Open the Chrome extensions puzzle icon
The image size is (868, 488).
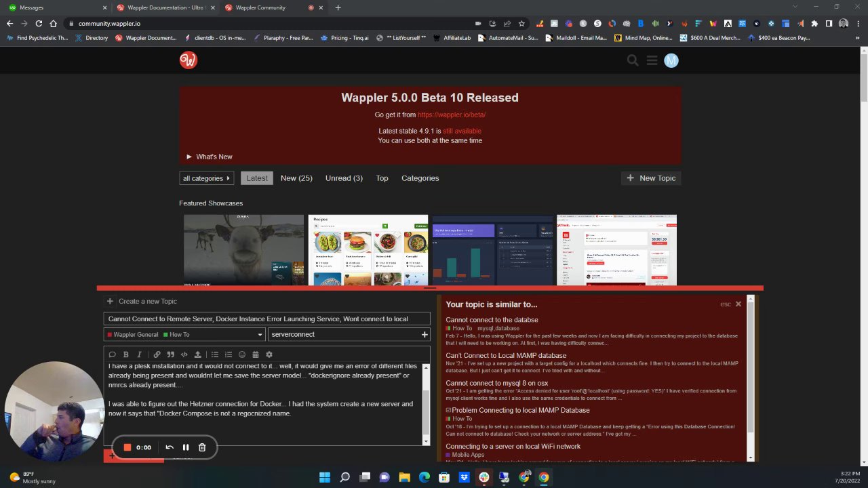(814, 23)
